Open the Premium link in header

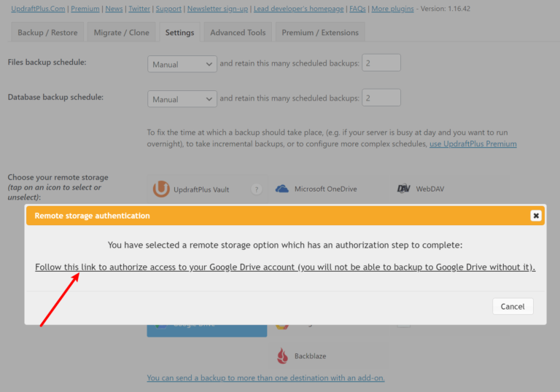(x=85, y=9)
